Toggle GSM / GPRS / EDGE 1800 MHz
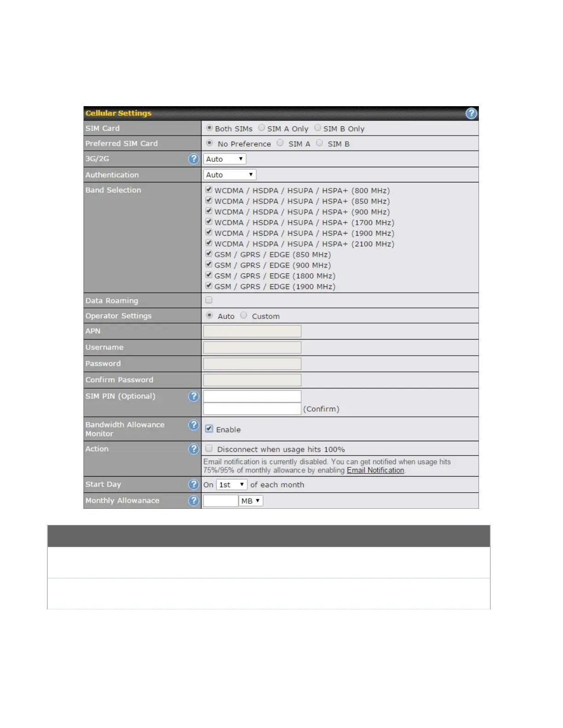Screen dimensions: 563x728 click(x=209, y=275)
